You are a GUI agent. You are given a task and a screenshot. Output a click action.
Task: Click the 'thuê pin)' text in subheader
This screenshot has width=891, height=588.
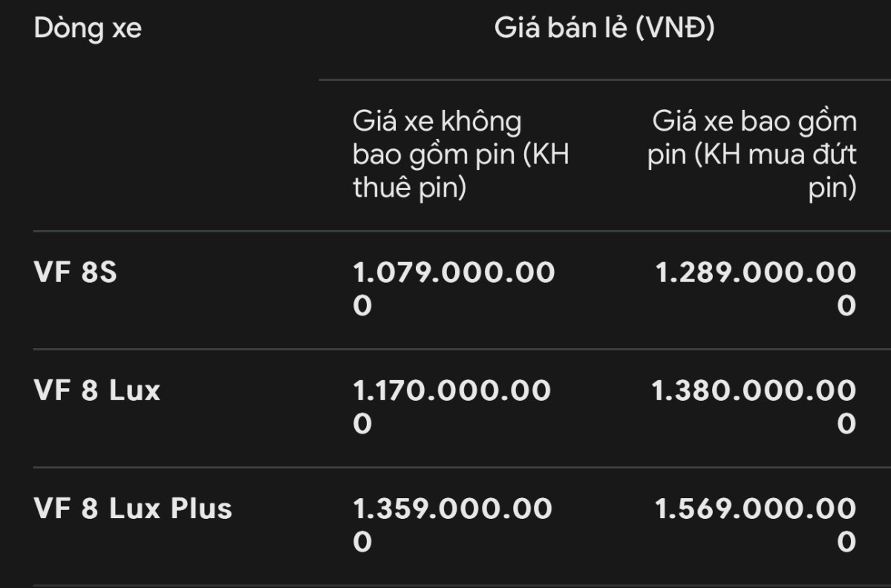(409, 189)
